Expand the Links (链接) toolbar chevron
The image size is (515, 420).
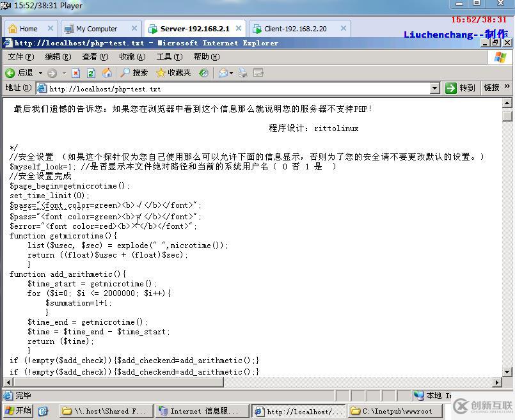(x=507, y=86)
